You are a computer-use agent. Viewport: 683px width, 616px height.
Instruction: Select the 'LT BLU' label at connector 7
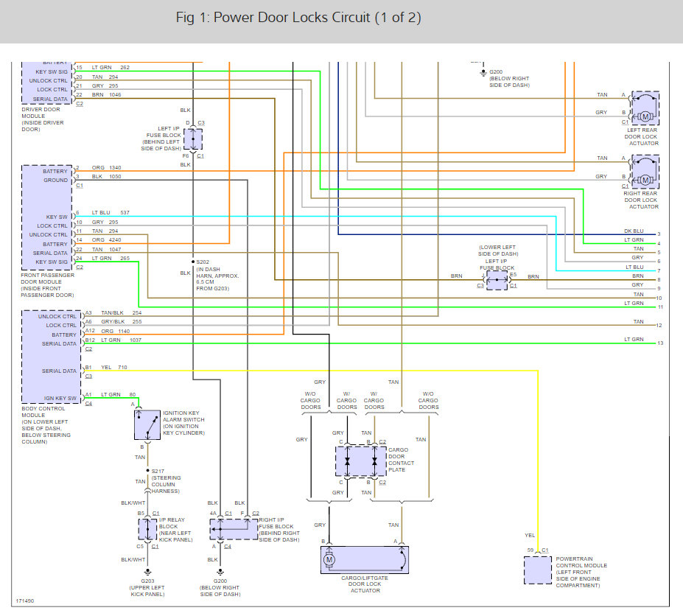(634, 267)
